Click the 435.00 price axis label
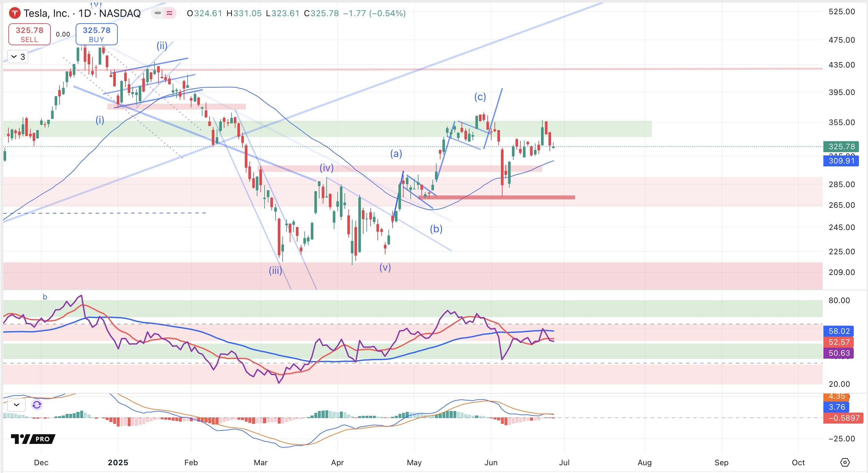The height and width of the screenshot is (473, 868). coord(842,65)
